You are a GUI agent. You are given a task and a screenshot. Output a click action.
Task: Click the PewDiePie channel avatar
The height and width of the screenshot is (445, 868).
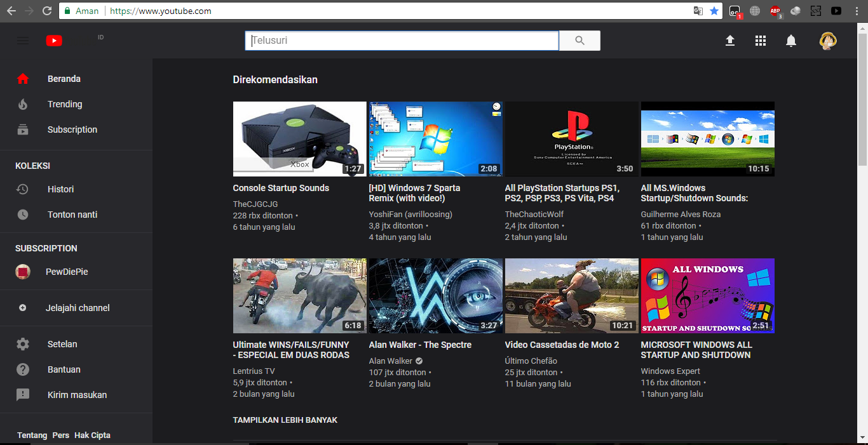(23, 272)
